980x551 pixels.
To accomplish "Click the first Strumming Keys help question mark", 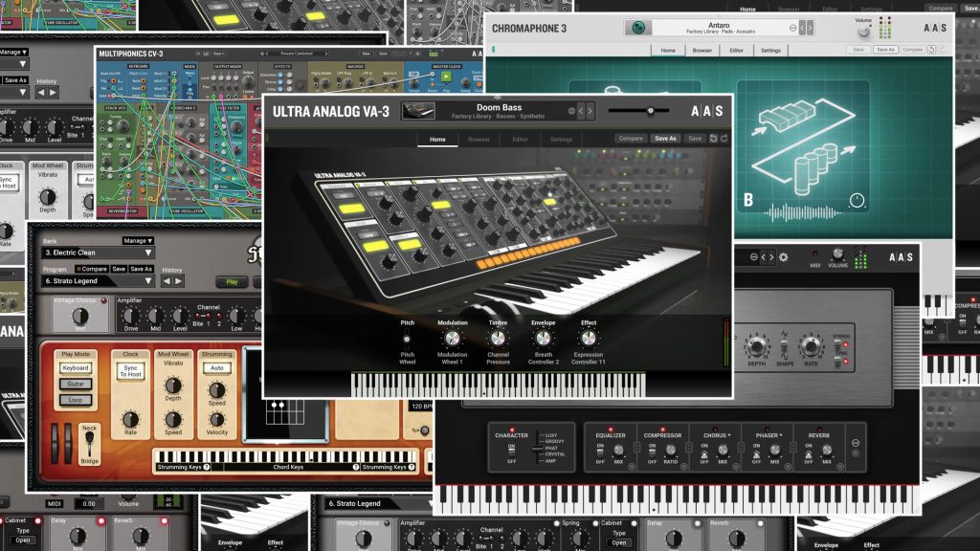I will coord(207,467).
